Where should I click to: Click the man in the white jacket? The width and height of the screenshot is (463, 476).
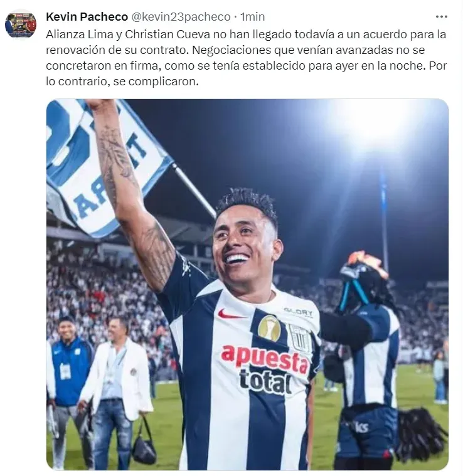[116, 390]
